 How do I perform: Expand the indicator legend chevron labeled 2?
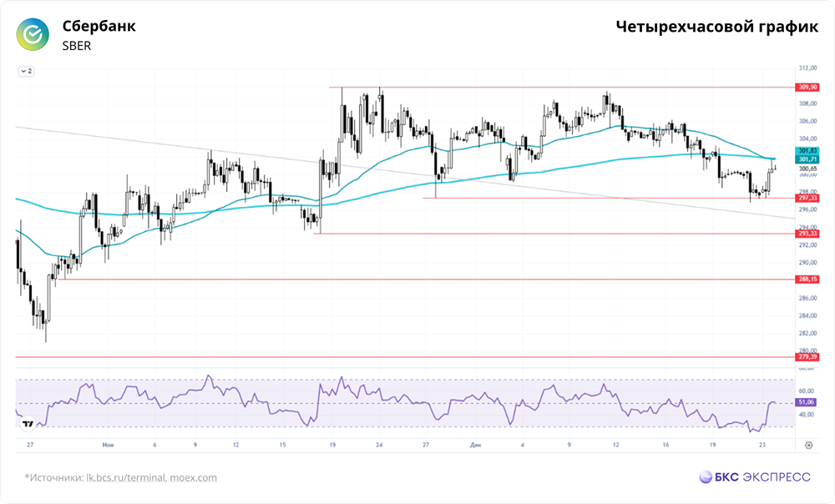[x=26, y=71]
